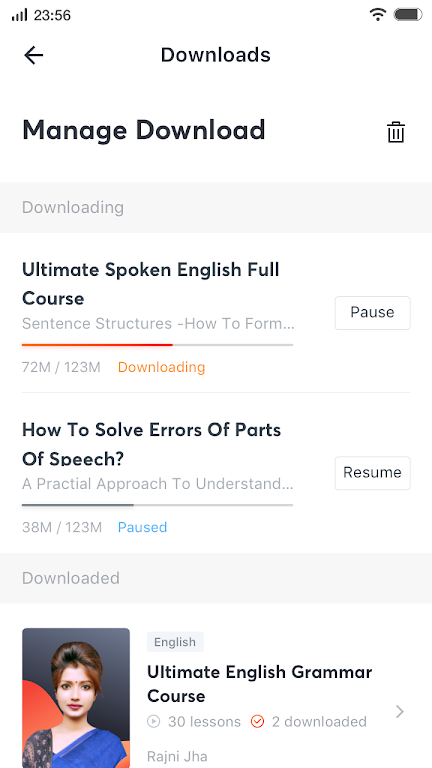Click the orange Downloading status label
The width and height of the screenshot is (432, 768).
tap(162, 367)
